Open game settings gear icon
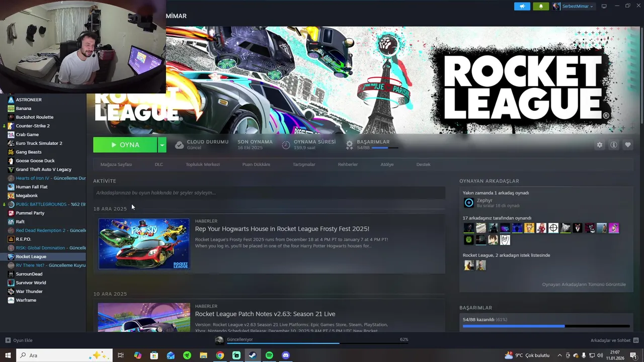Viewport: 644px width, 362px height. (x=599, y=145)
